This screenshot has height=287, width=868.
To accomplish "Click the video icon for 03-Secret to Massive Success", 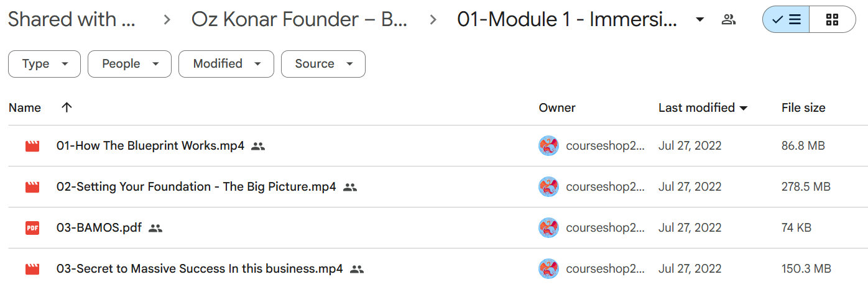I will point(32,269).
